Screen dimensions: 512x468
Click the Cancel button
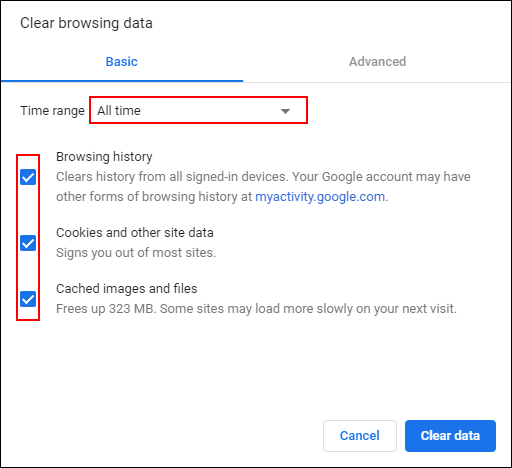click(360, 436)
